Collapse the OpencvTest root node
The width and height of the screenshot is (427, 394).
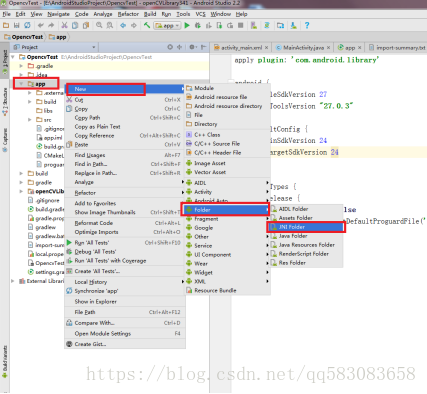[x=13, y=57]
